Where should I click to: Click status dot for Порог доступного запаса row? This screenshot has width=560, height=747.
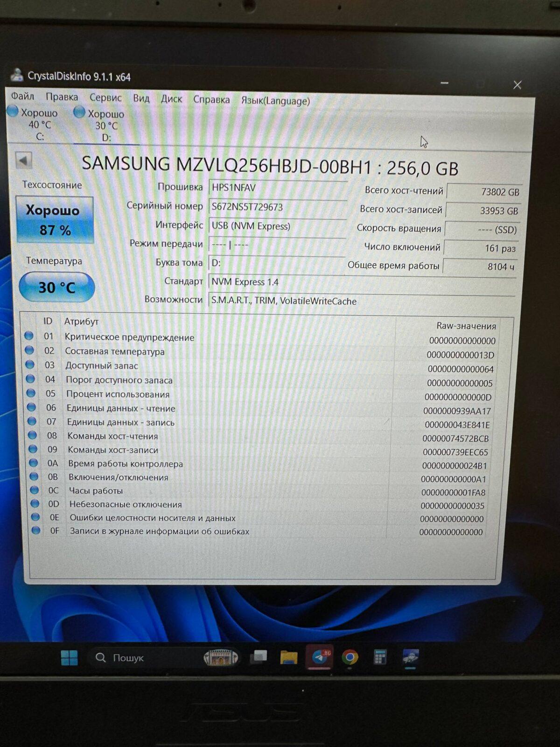[x=30, y=379]
